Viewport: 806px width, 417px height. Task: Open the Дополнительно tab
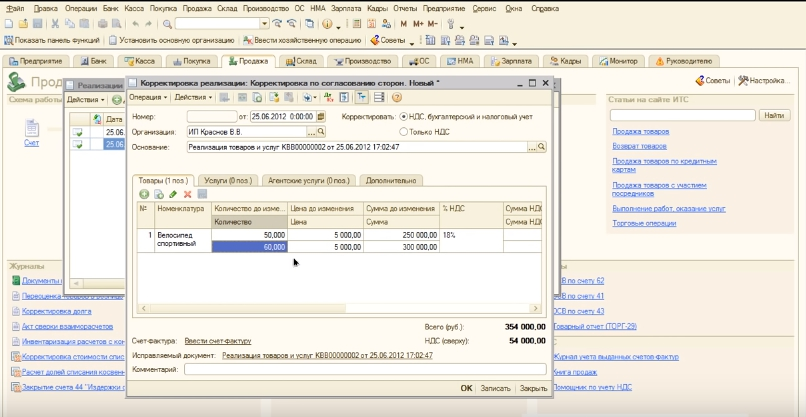391,180
